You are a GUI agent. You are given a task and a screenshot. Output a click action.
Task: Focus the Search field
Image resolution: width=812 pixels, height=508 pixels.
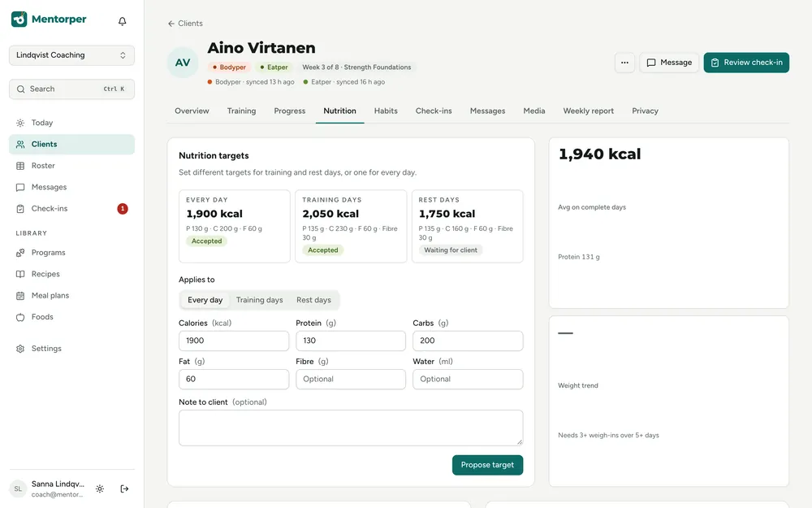[71, 89]
